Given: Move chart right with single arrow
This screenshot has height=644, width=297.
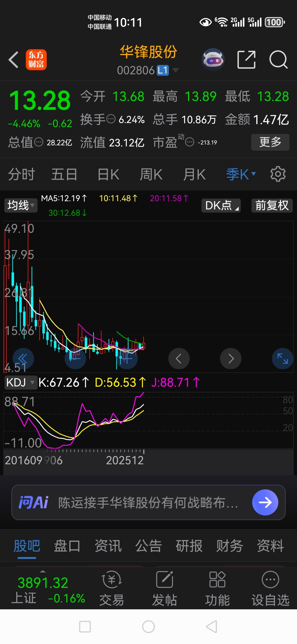Looking at the screenshot, I should pos(230,359).
